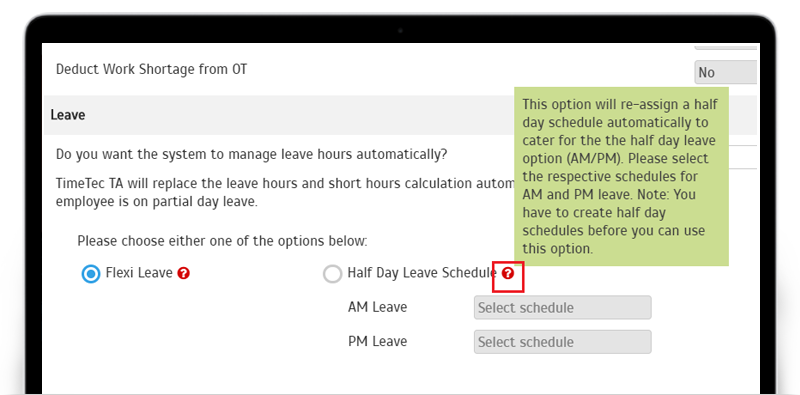
Task: Open the Deduct Work Shortage dropdown showing No
Action: pyautogui.click(x=726, y=72)
